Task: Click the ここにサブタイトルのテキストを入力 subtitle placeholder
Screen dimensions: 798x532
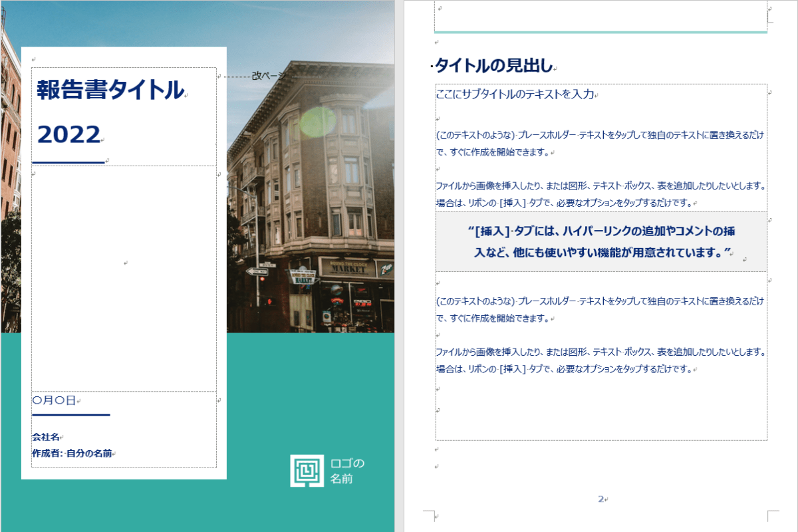Action: [x=514, y=94]
